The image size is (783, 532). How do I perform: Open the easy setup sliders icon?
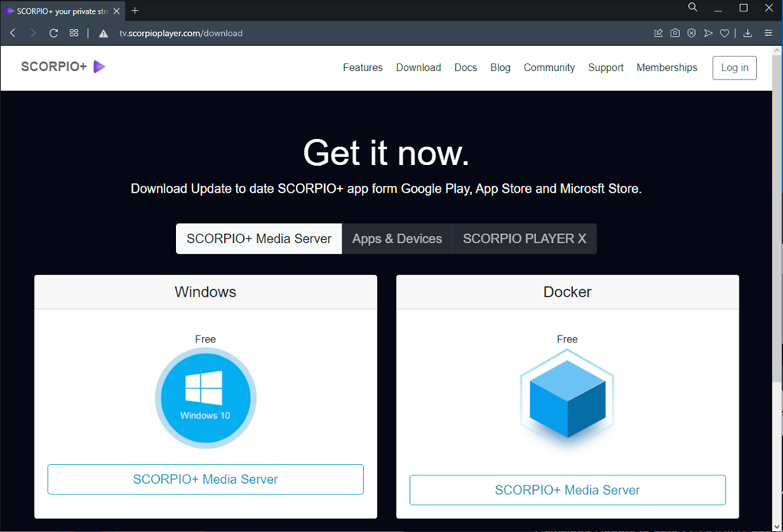click(768, 33)
